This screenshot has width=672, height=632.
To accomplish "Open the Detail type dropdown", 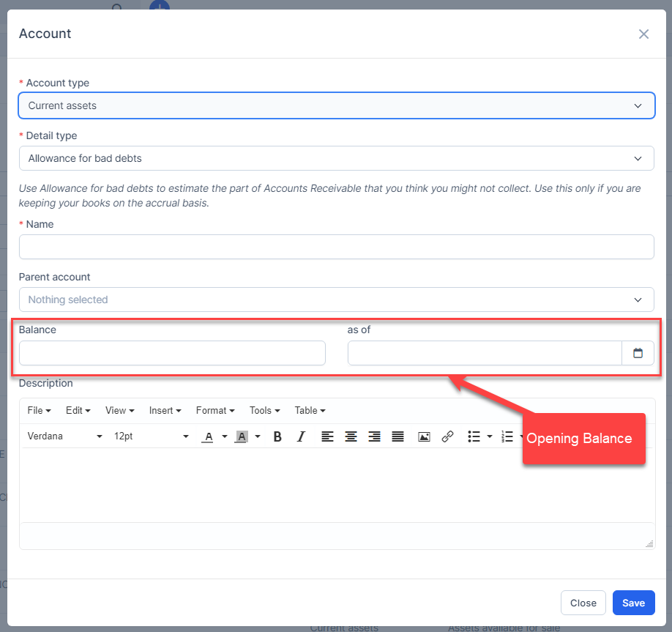I will tap(336, 158).
